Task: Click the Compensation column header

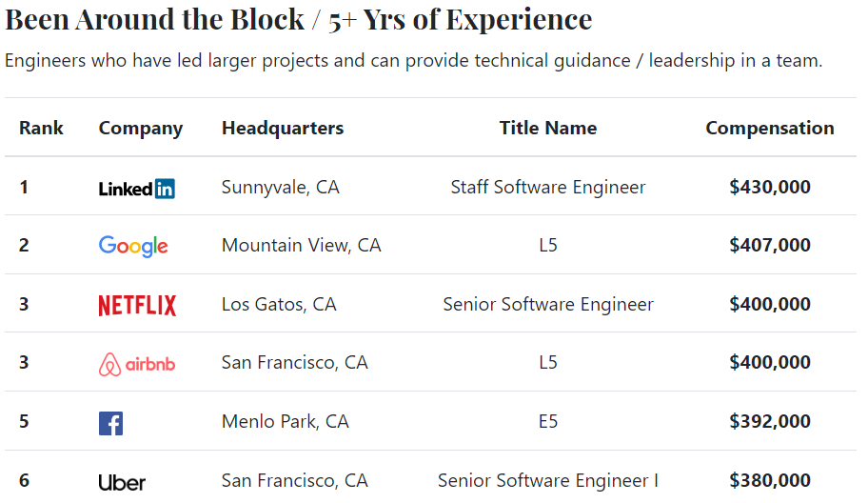Action: pos(769,128)
